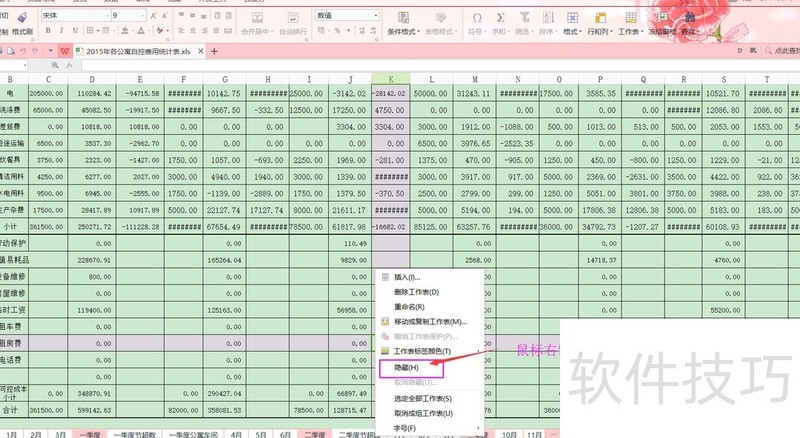Apply font color A swatch
This screenshot has width=800, height=438.
pyautogui.click(x=141, y=31)
